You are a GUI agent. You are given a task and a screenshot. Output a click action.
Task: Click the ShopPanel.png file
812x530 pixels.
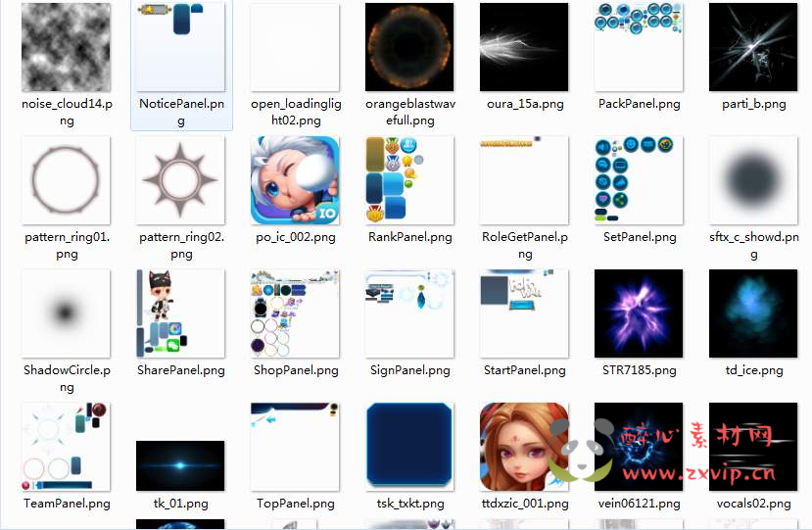[x=295, y=313]
